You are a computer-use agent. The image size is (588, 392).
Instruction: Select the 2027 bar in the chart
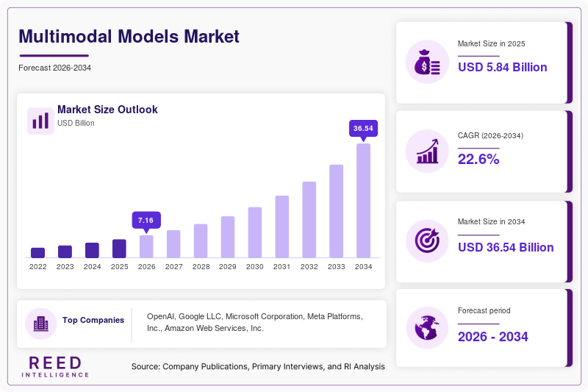click(173, 244)
